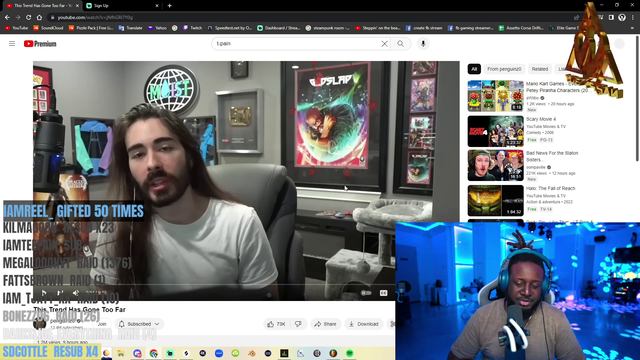Dislike the video with thumbs down
The width and height of the screenshot is (640, 360).
pyautogui.click(x=298, y=324)
